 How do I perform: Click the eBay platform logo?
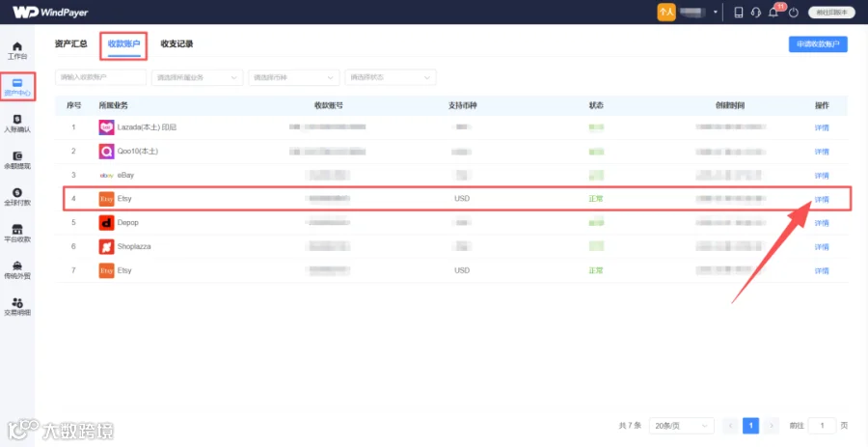coord(106,175)
